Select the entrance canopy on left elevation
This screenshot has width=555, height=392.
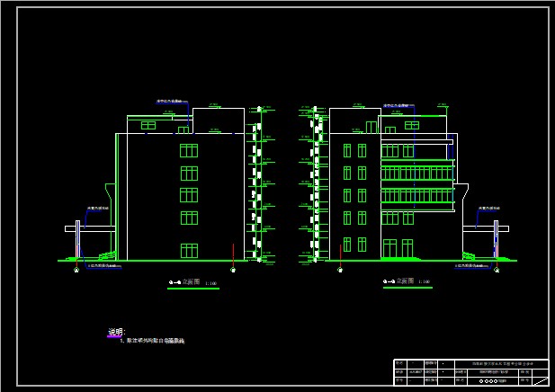point(90,228)
